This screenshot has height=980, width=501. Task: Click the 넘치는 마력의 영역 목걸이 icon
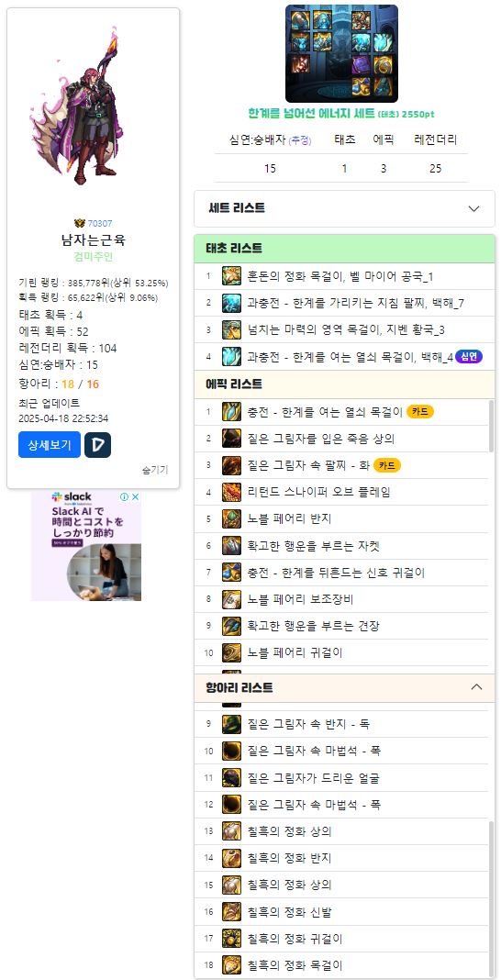click(x=232, y=329)
